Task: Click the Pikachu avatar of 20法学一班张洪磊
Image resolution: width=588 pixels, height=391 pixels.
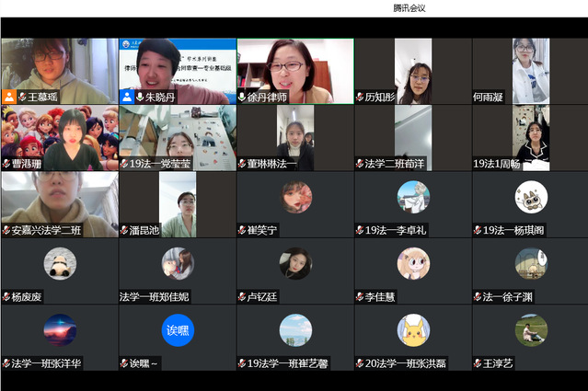Action: coord(413,329)
